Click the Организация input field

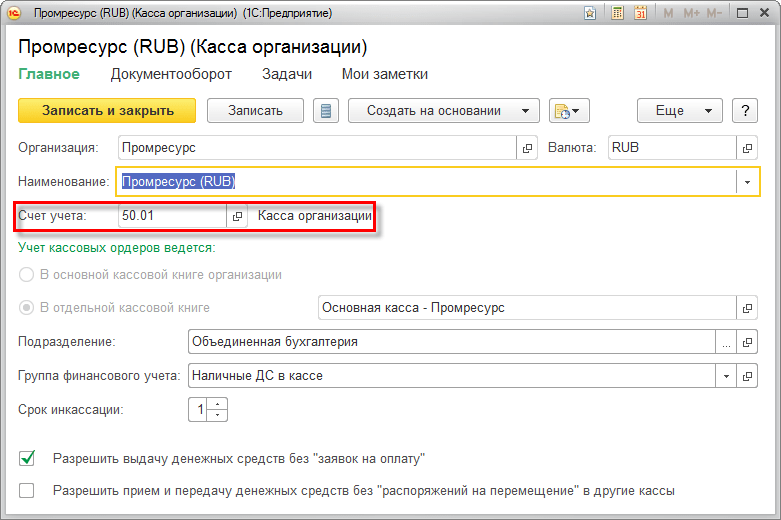tap(317, 148)
